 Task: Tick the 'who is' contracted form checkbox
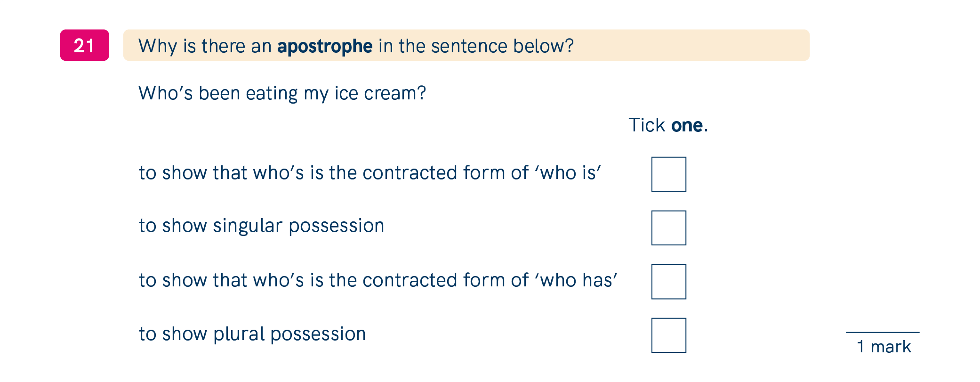point(668,174)
